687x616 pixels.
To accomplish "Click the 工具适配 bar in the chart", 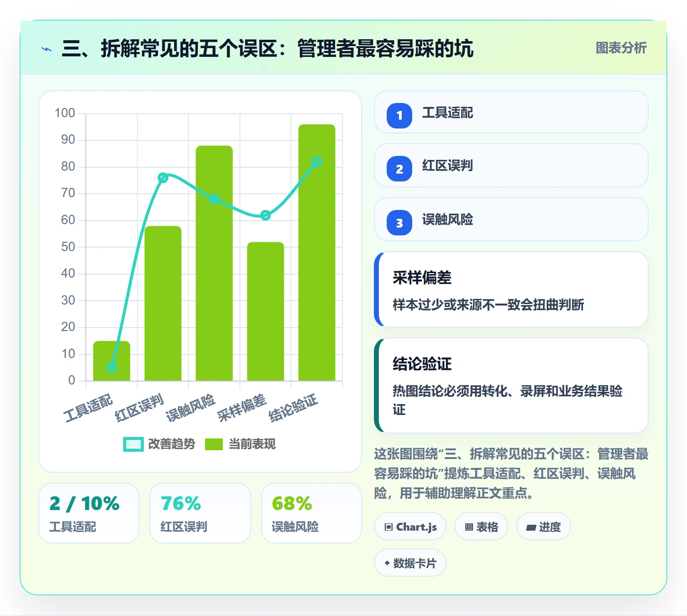I will [112, 361].
